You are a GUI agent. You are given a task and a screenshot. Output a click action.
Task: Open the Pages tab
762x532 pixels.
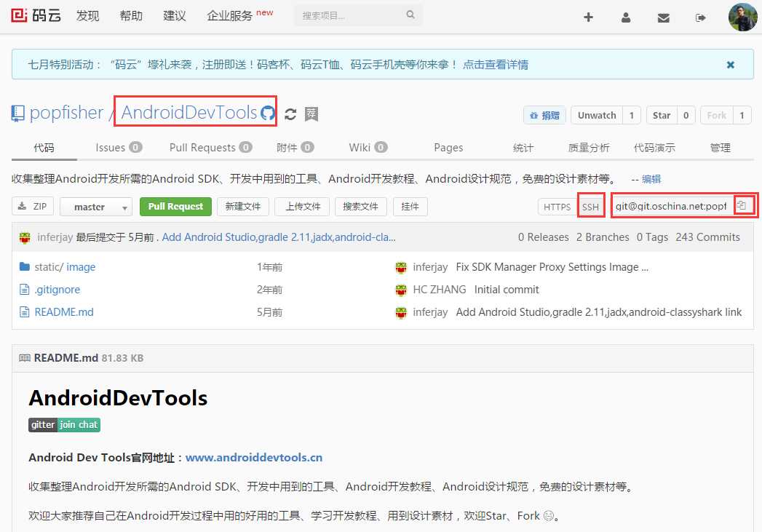tap(448, 148)
